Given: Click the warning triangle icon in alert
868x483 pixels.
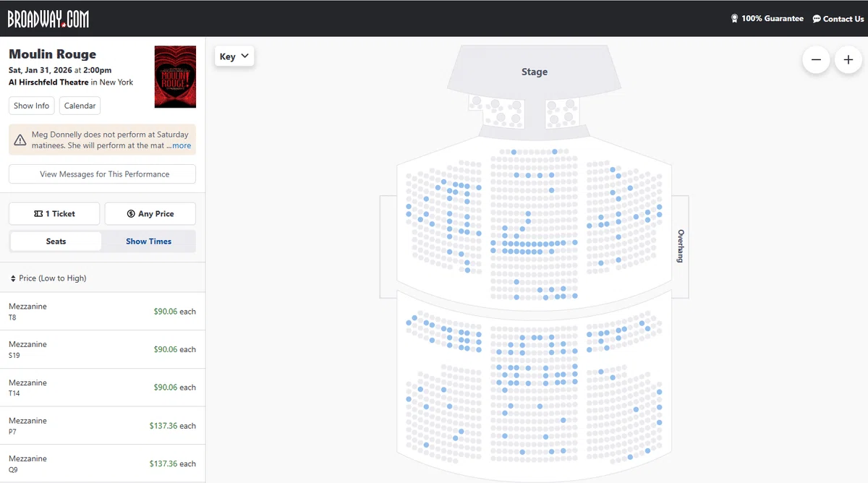Looking at the screenshot, I should [20, 140].
